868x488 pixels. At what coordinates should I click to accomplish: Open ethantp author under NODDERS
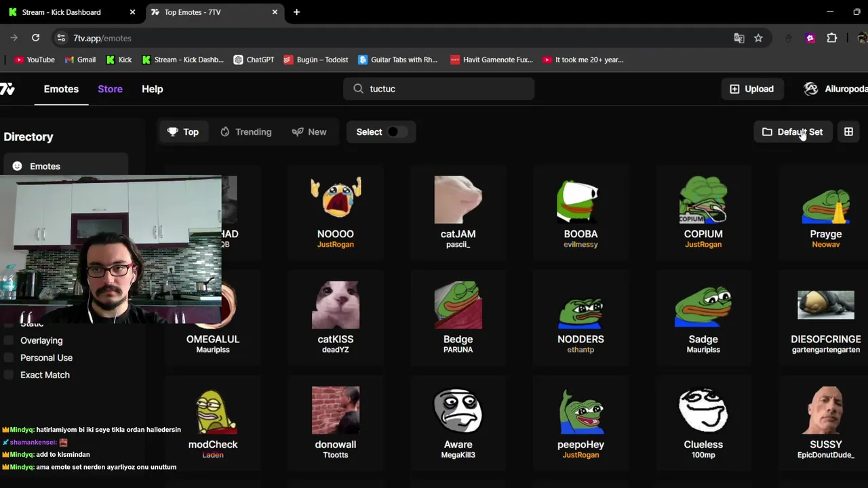pyautogui.click(x=580, y=350)
